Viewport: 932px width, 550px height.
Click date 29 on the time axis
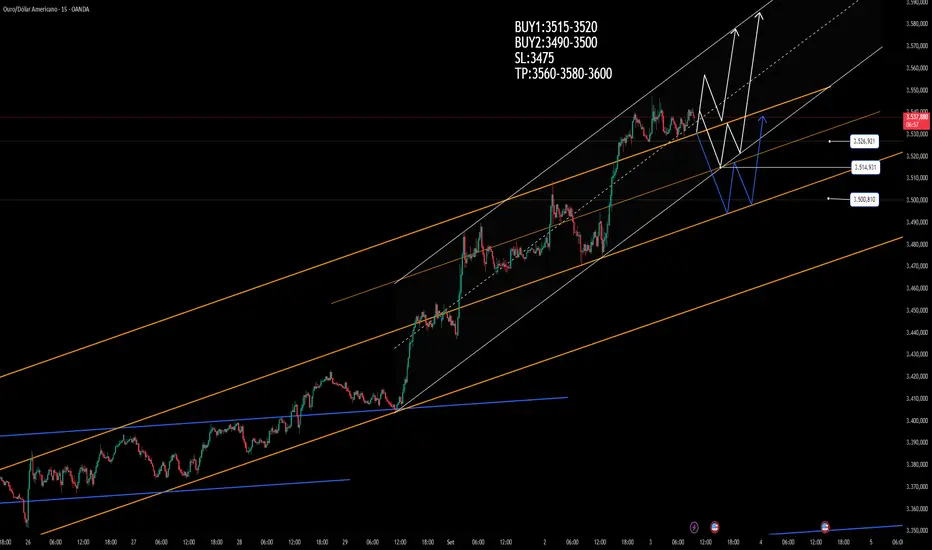pyautogui.click(x=345, y=542)
